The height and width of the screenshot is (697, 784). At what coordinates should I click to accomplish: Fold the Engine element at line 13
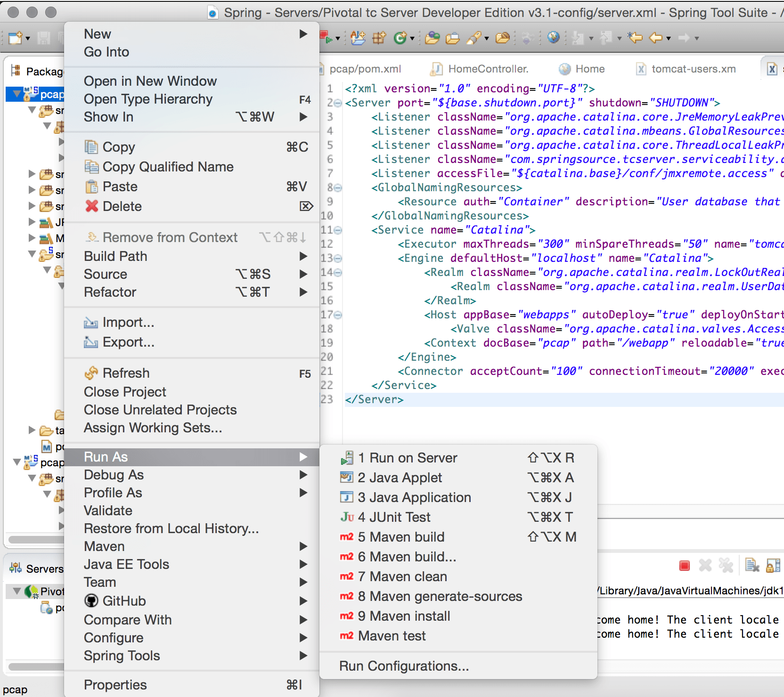[338, 259]
